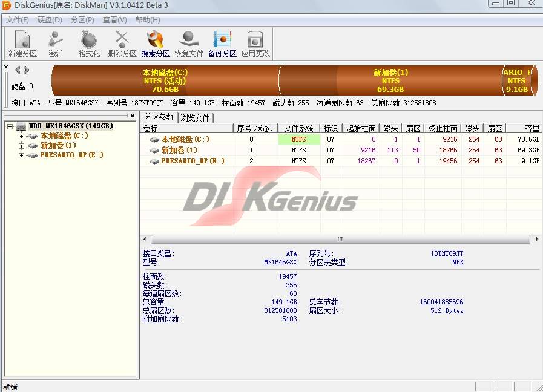Viewport: 543px width, 392px height.
Task: Click the 就绪 status bar text
Action: (10, 387)
